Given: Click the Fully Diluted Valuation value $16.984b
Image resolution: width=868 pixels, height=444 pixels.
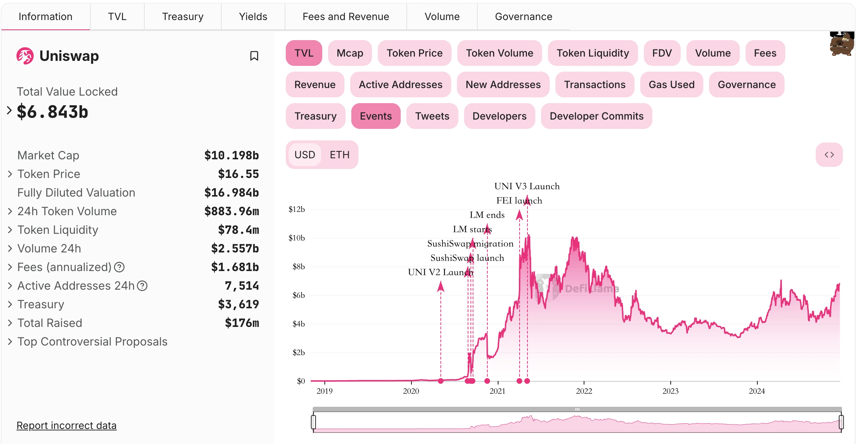Looking at the screenshot, I should pyautogui.click(x=231, y=193).
